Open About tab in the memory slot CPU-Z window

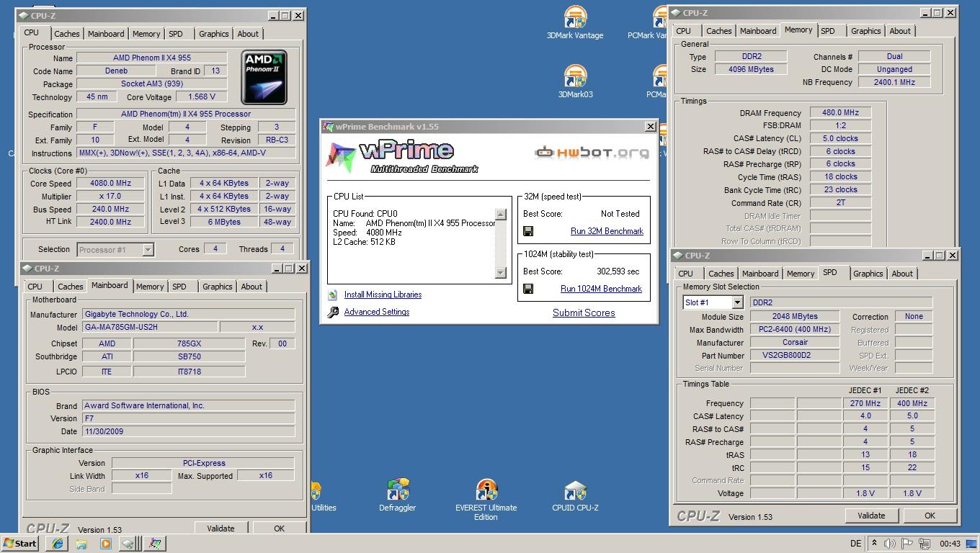[x=902, y=274]
